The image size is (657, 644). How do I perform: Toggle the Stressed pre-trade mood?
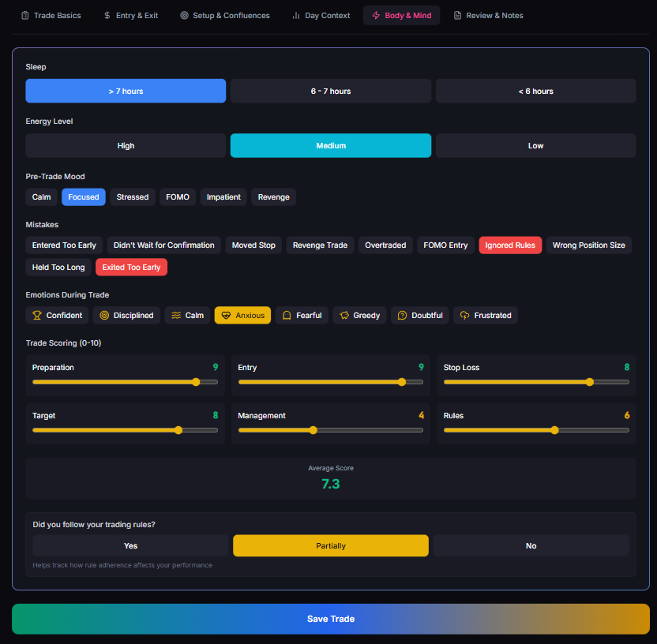[133, 197]
